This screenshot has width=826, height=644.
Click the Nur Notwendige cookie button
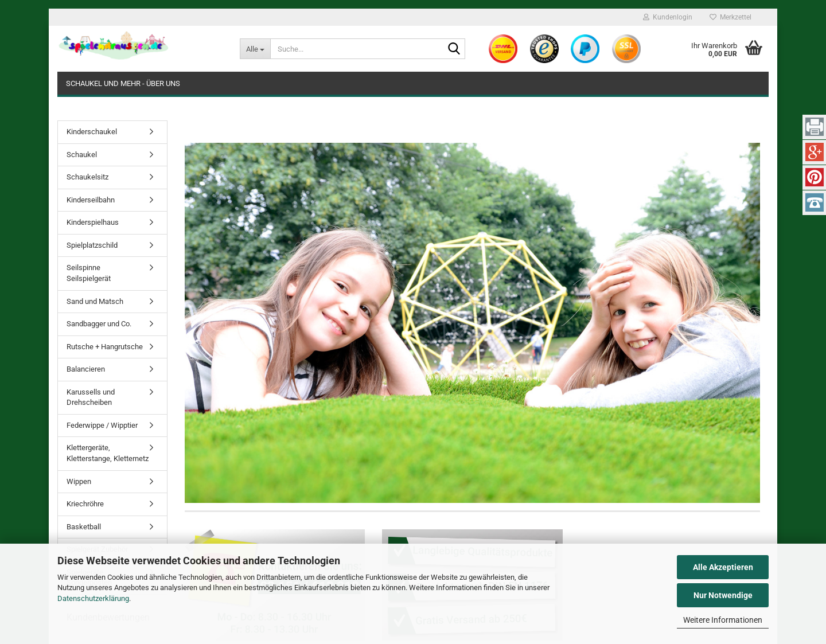[723, 595]
